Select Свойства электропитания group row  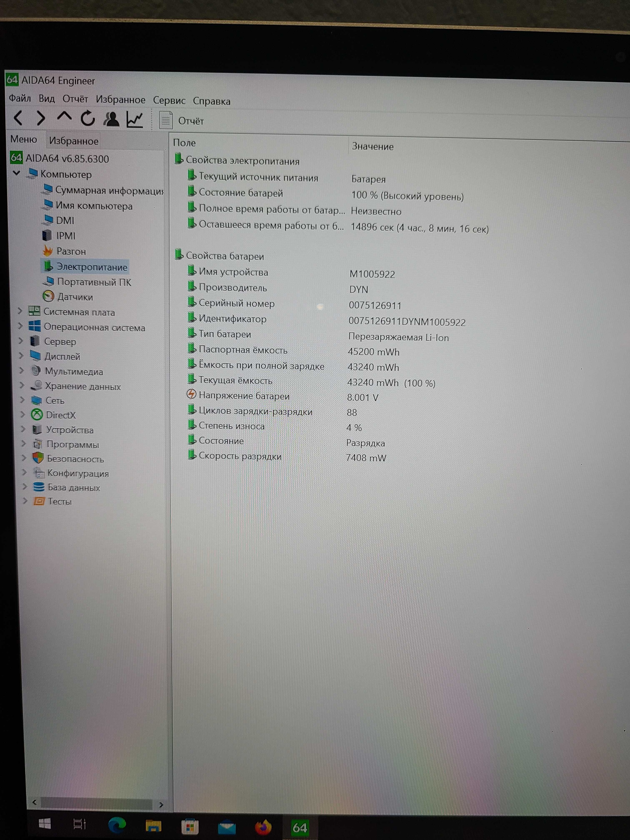[x=237, y=160]
